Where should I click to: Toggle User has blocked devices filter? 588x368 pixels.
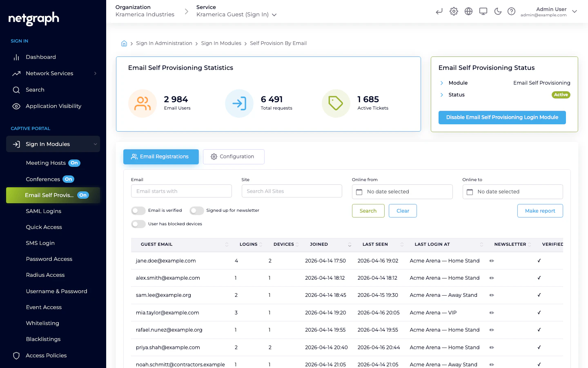(138, 224)
